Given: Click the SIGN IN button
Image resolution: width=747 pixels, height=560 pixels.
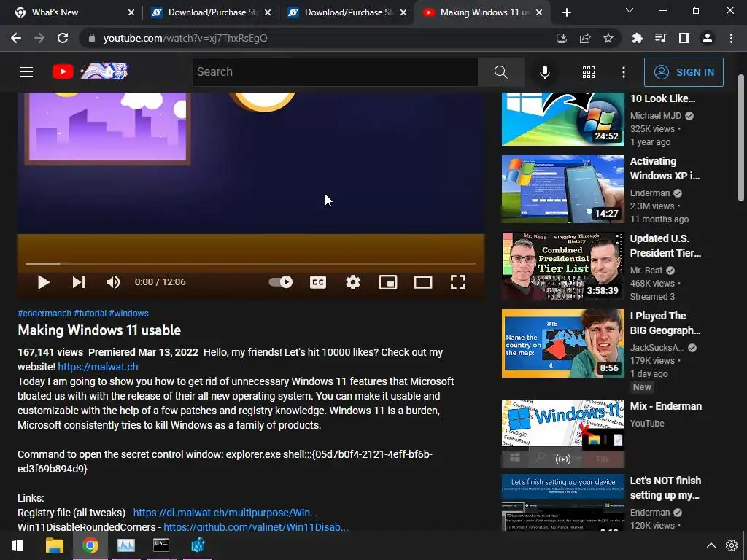Looking at the screenshot, I should point(684,72).
